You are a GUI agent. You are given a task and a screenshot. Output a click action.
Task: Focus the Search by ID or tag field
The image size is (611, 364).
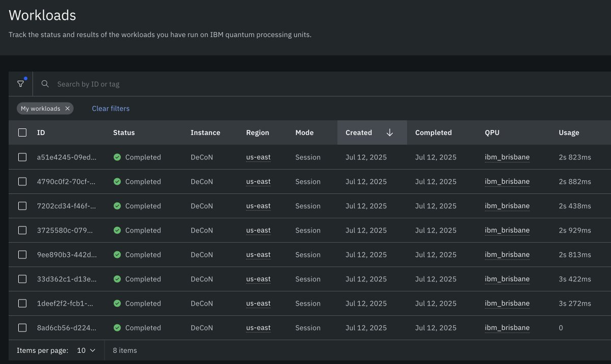coord(322,84)
